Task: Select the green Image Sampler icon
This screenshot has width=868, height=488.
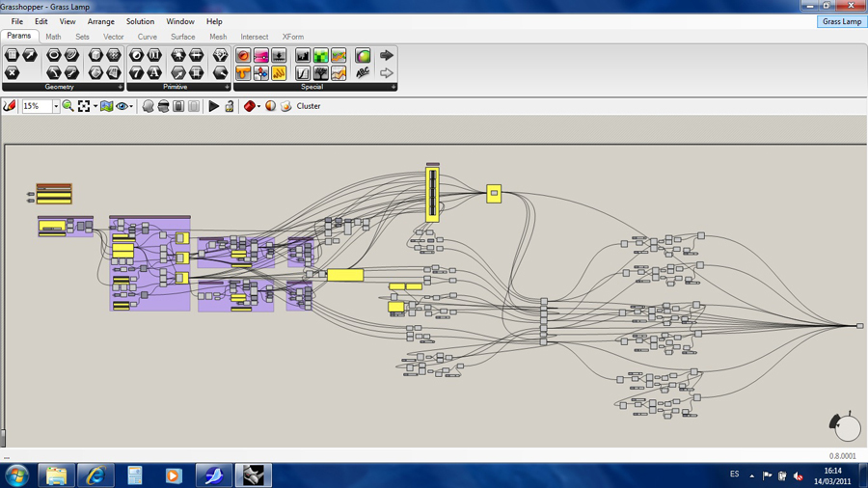Action: (x=320, y=55)
